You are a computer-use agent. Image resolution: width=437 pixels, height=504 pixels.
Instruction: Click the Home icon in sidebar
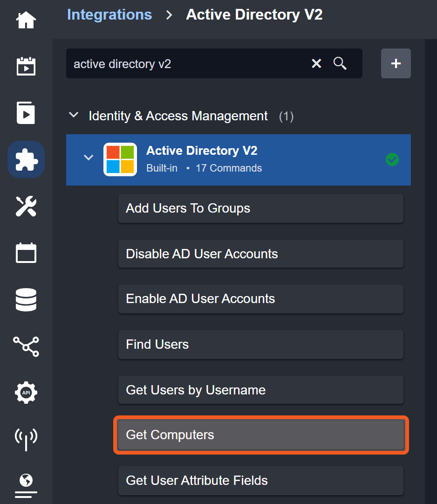click(26, 20)
